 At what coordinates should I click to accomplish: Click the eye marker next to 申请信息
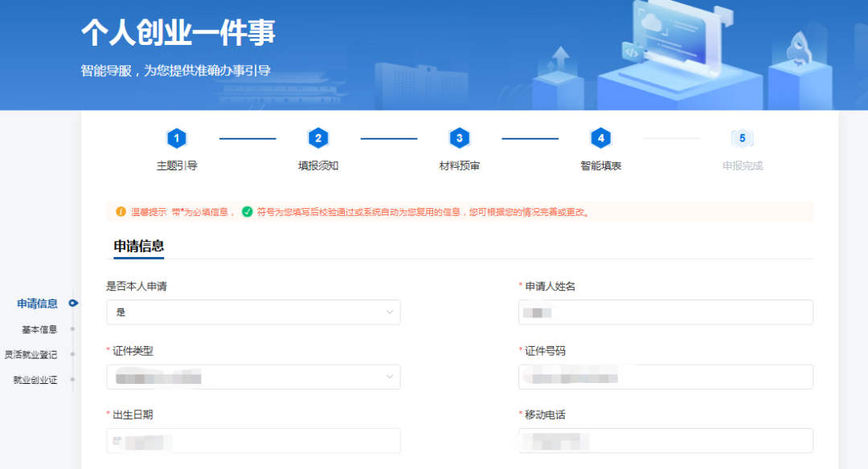[x=73, y=304]
